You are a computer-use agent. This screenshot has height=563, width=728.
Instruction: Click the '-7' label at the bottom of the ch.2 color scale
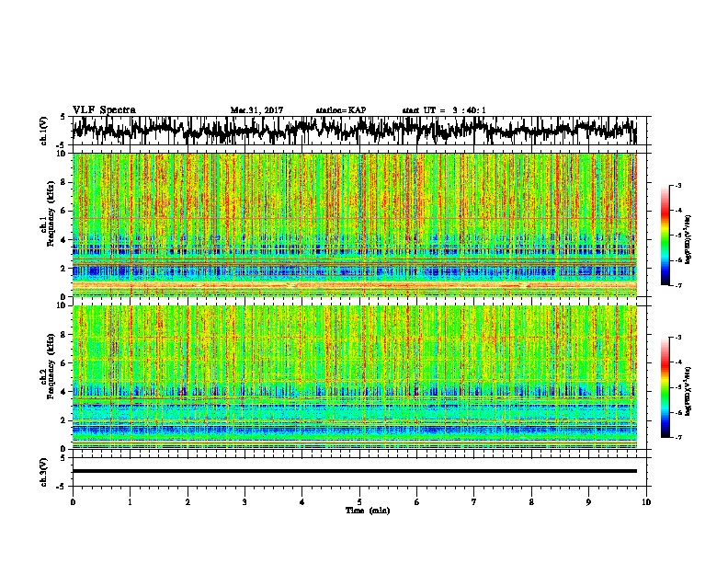[678, 437]
